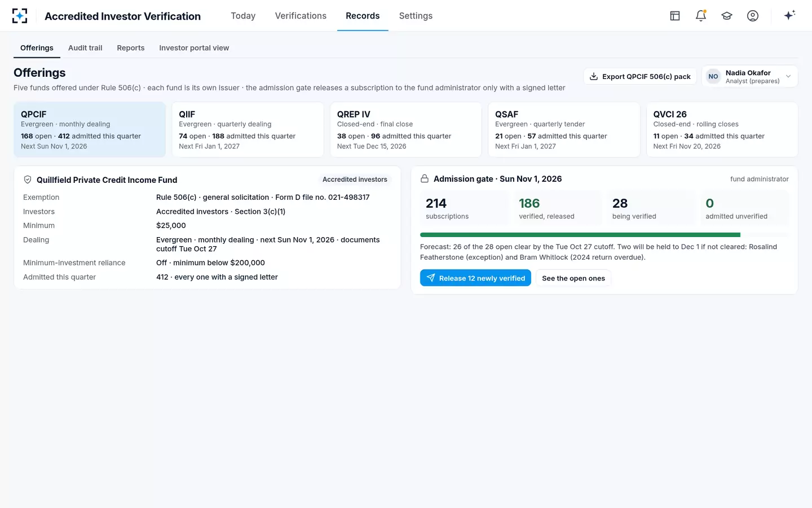This screenshot has height=508, width=812.
Task: Click the NO avatar for Nadia Okafor
Action: click(713, 77)
